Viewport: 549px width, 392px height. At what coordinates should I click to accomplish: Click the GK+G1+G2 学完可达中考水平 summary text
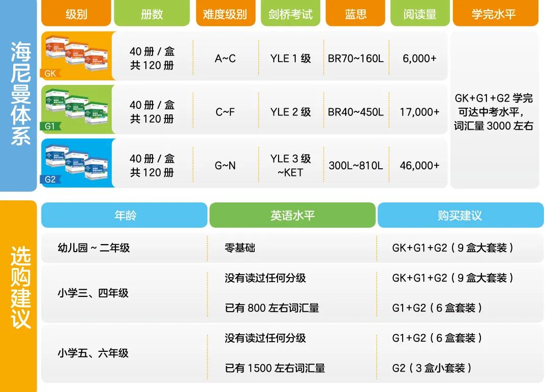(494, 112)
